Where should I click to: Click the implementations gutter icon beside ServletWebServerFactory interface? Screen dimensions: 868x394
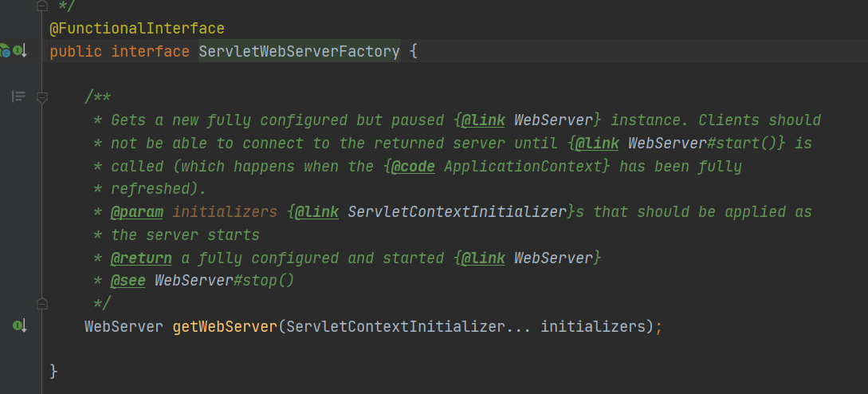20,51
